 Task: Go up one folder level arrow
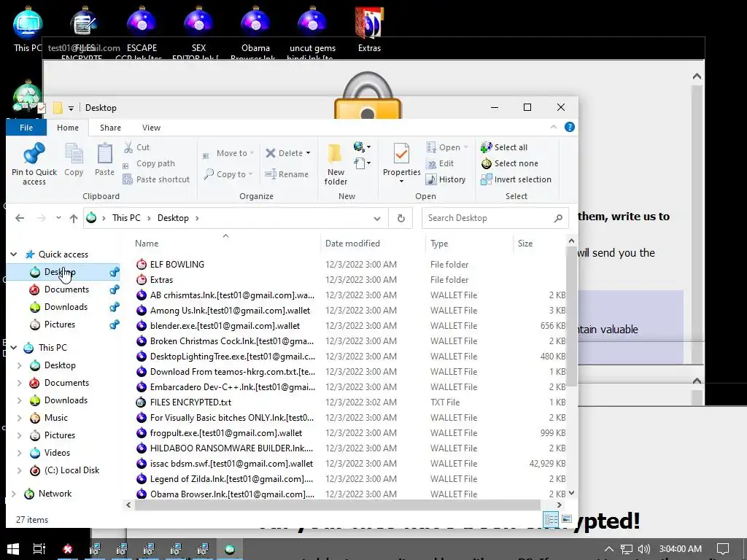point(74,218)
